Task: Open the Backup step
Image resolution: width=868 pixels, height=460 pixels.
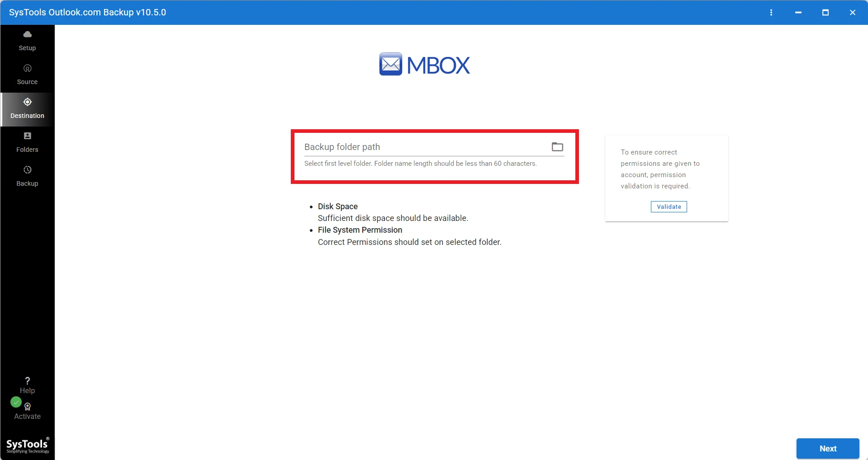Action: click(x=27, y=177)
